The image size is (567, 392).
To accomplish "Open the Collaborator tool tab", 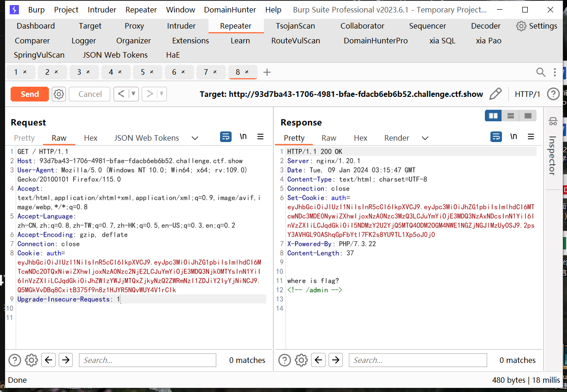I will (x=362, y=26).
